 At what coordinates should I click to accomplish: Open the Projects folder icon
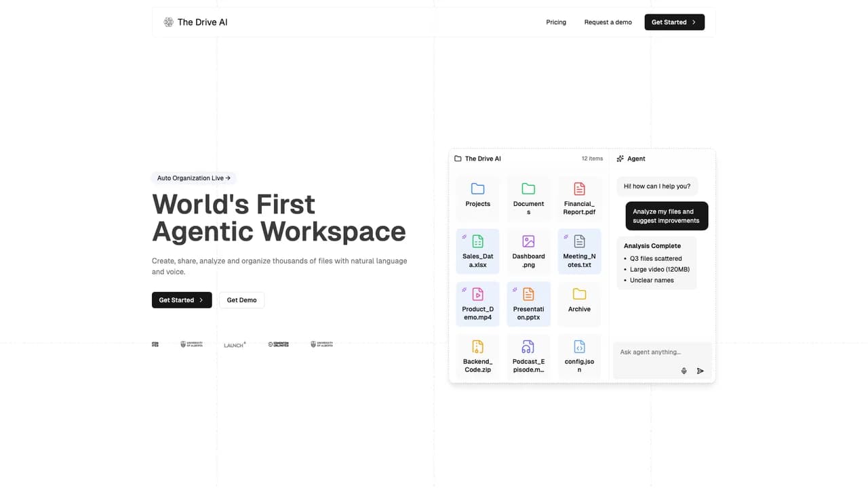[478, 188]
